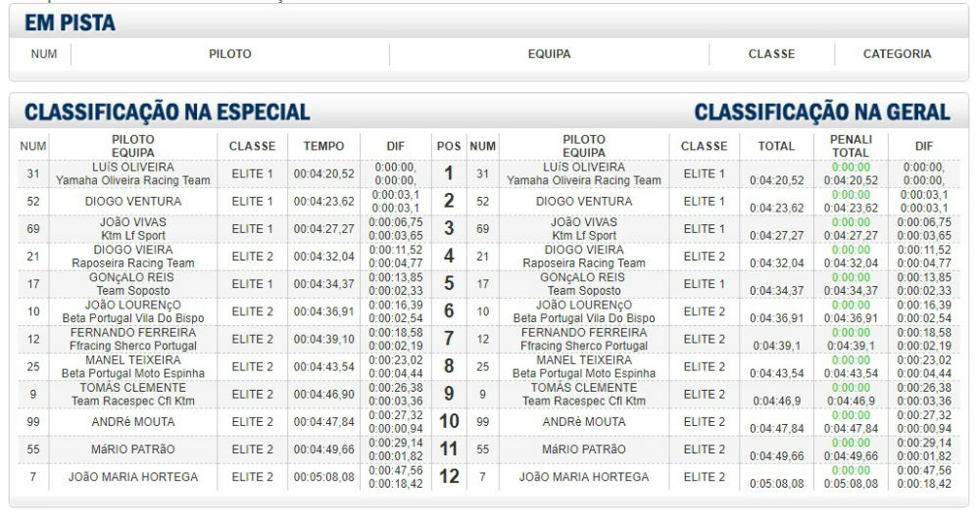Viewport: 980px width, 520px height.
Task: Select the large position number 12
Action: pos(449,477)
